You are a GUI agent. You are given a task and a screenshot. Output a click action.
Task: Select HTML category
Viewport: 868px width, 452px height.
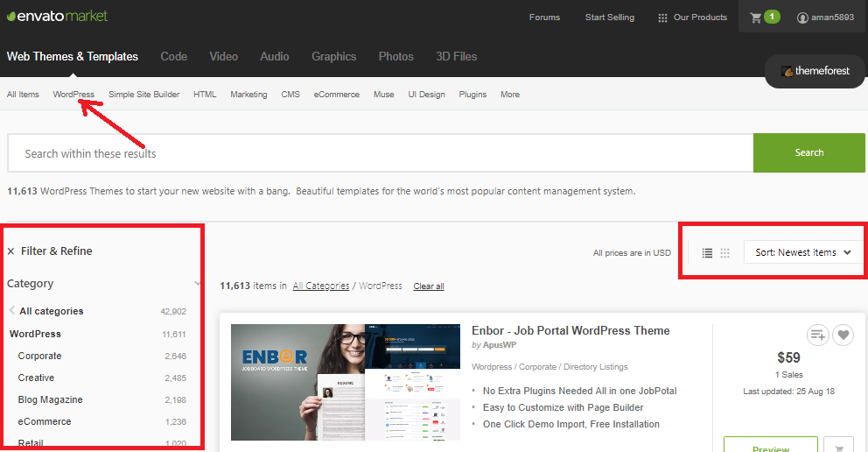pos(205,95)
